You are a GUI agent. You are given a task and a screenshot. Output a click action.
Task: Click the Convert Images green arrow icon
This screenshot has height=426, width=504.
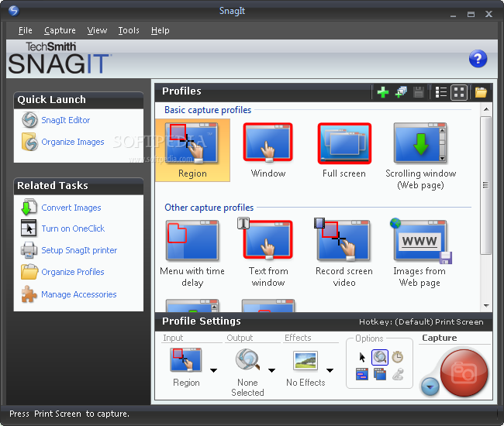pyautogui.click(x=29, y=208)
